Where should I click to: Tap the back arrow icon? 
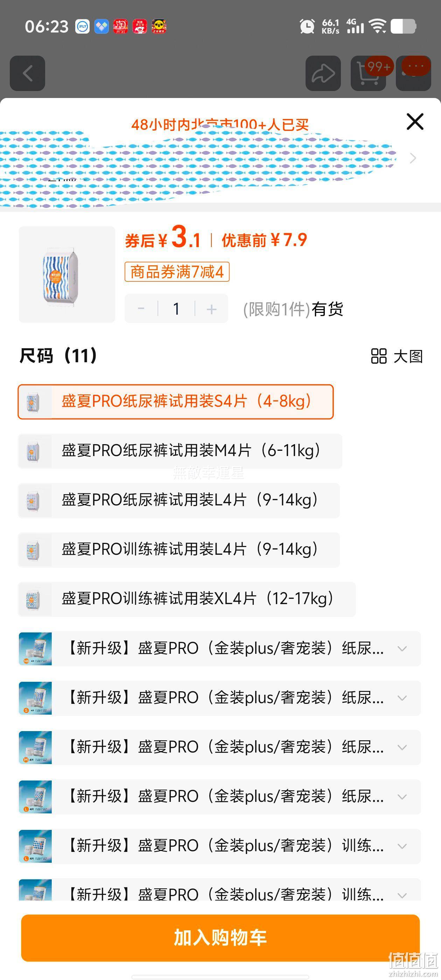27,73
